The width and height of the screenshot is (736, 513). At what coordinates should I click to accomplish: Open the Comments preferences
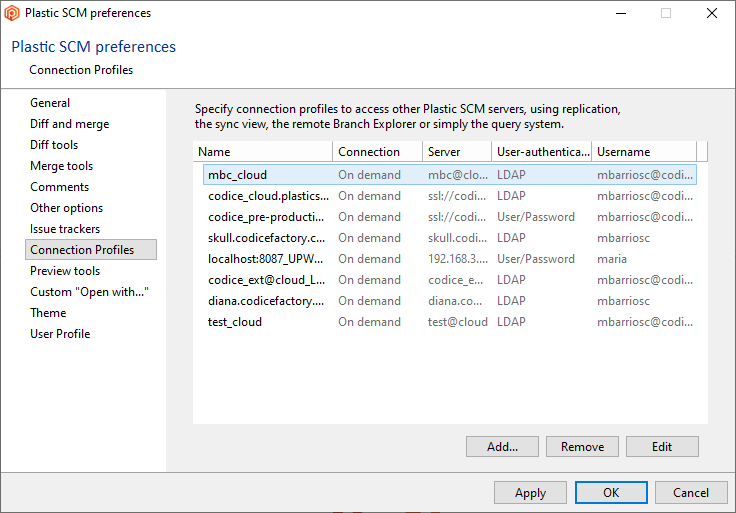pos(60,187)
